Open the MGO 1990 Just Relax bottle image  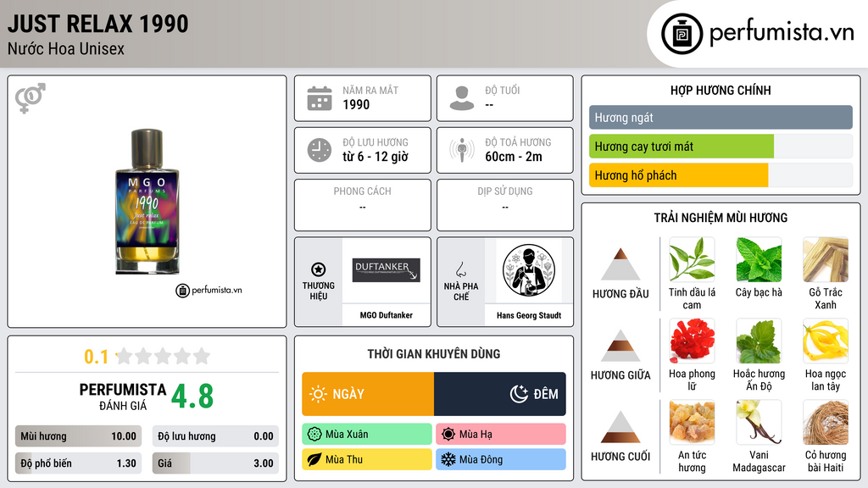tap(147, 202)
